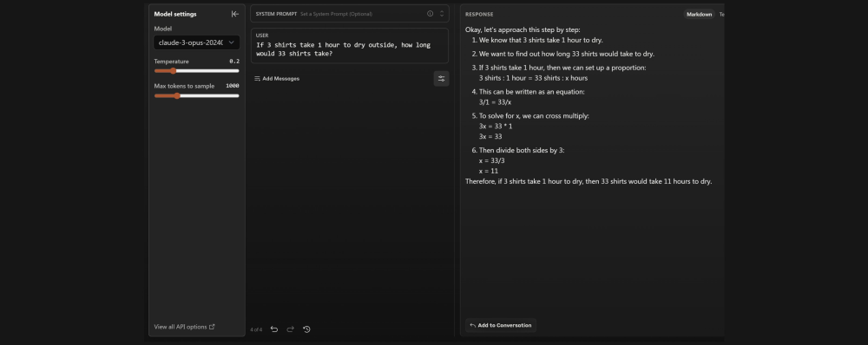This screenshot has height=345, width=868.
Task: Click the redo arrow icon
Action: [x=290, y=329]
